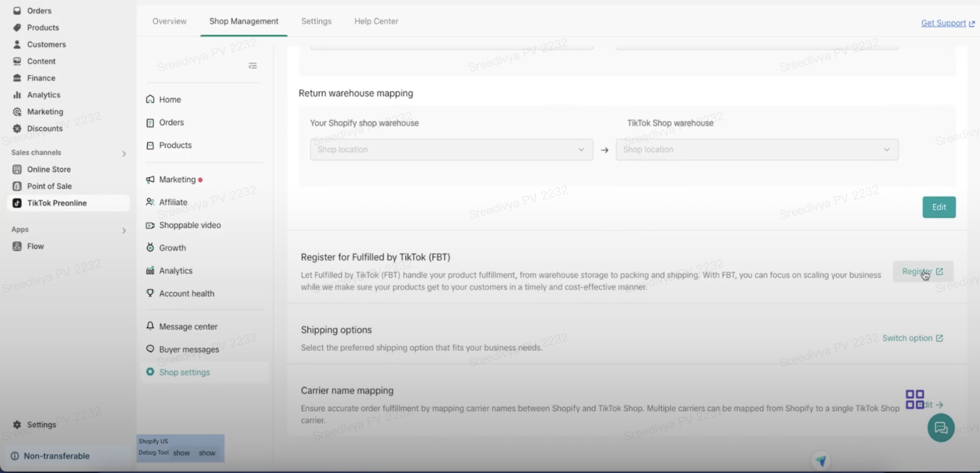Collapse the TikTok sidebar menu icon
Image resolution: width=980 pixels, height=473 pixels.
(x=252, y=66)
